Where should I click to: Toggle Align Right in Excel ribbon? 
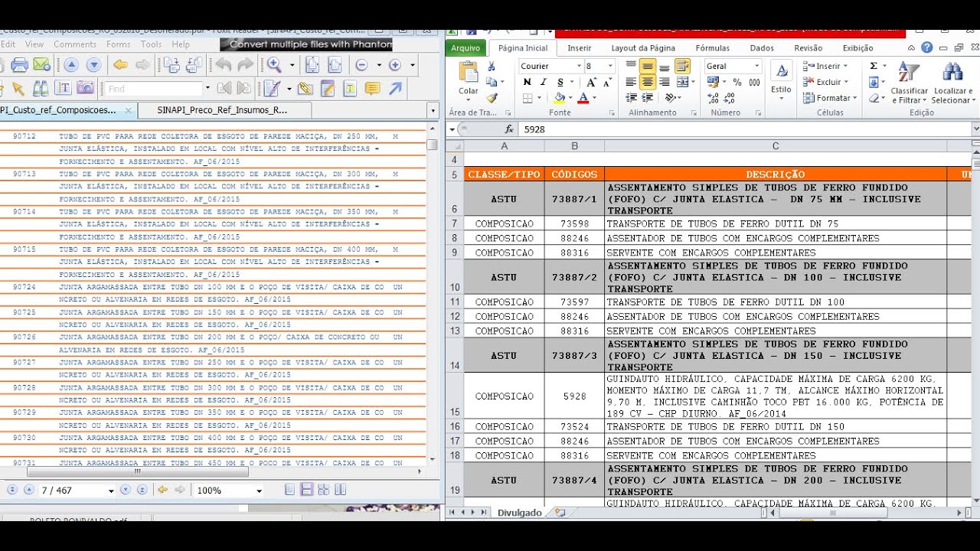click(664, 82)
